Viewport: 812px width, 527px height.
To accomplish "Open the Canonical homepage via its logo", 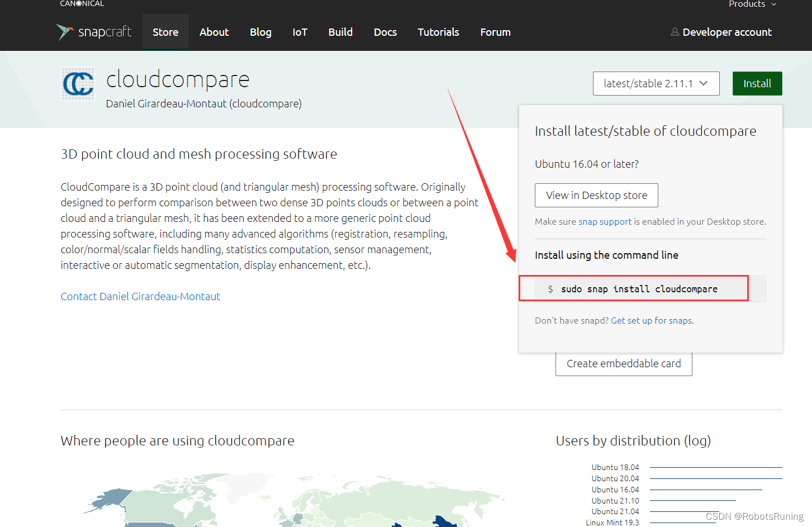I will (x=81, y=3).
